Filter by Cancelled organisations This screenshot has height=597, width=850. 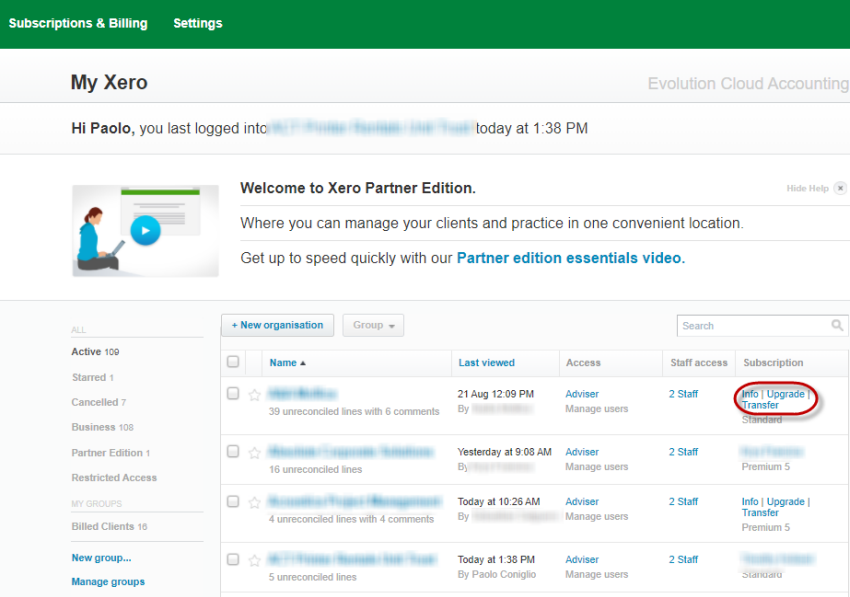tap(99, 402)
